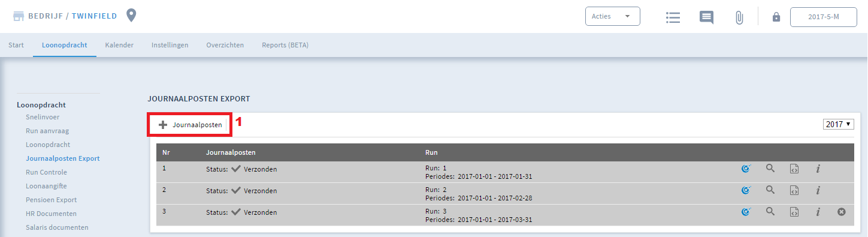Select Run Controle in sidebar

[47, 172]
